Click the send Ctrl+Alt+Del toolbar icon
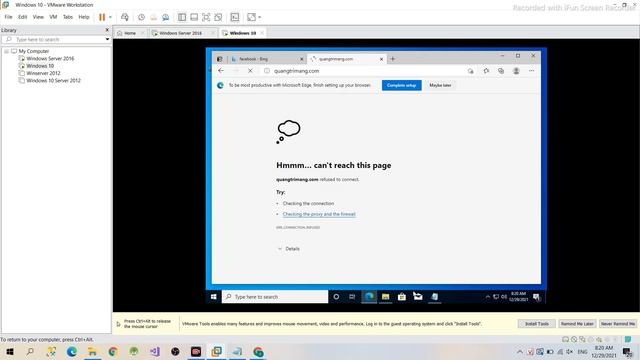 pyautogui.click(x=125, y=17)
